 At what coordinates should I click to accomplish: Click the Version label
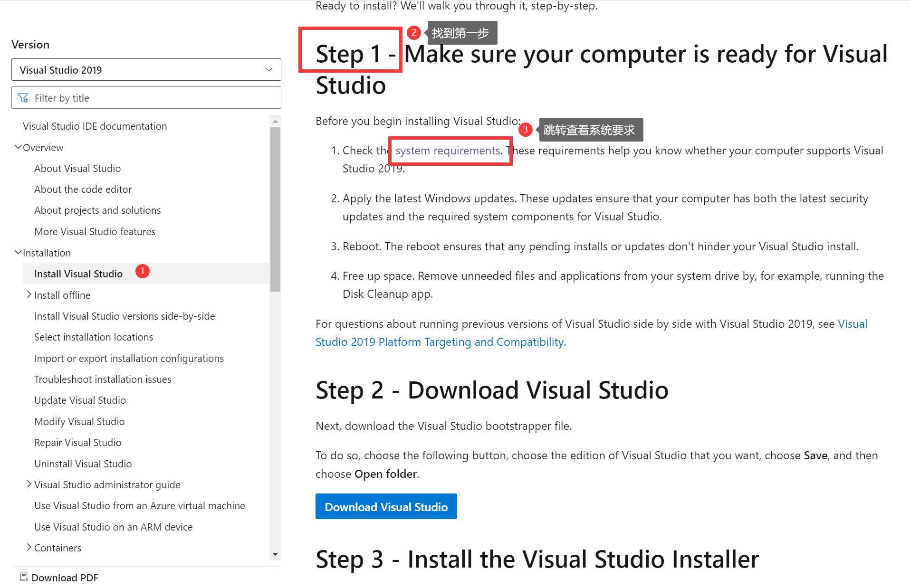pos(30,45)
